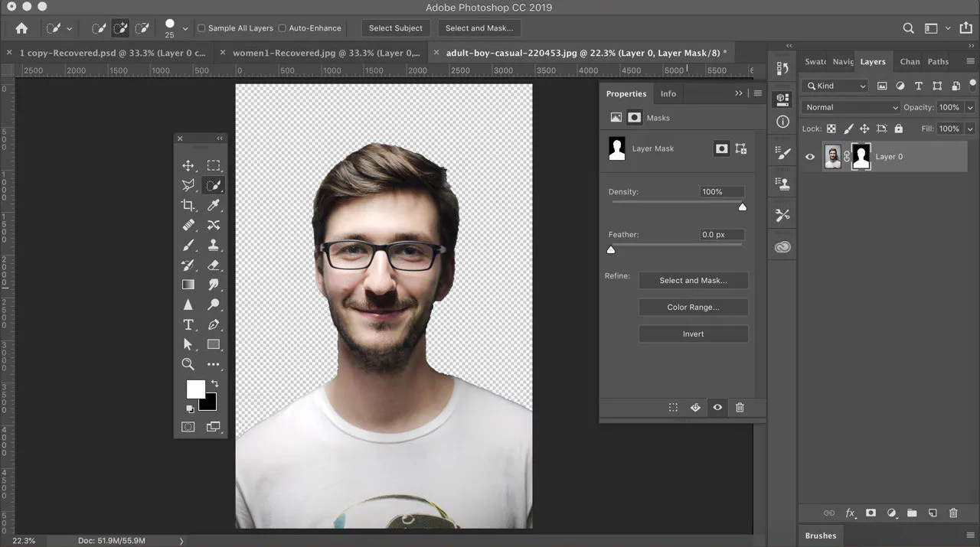Select the Move tool

188,165
